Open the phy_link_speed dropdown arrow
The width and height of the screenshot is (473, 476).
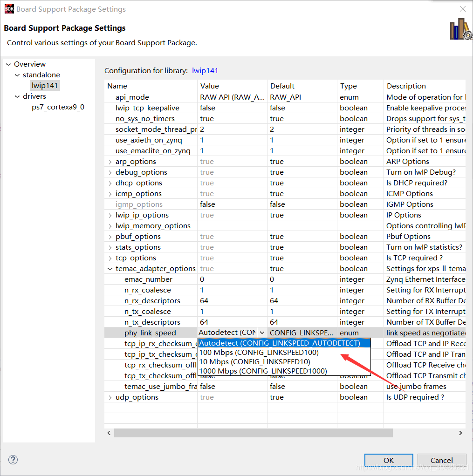[262, 333]
